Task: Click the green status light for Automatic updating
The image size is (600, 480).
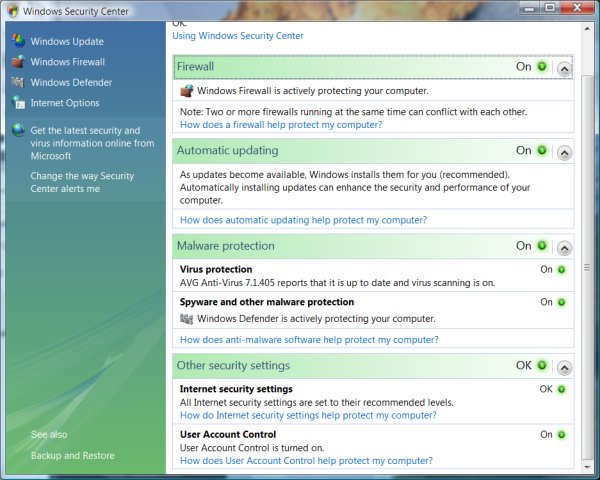Action: (541, 151)
